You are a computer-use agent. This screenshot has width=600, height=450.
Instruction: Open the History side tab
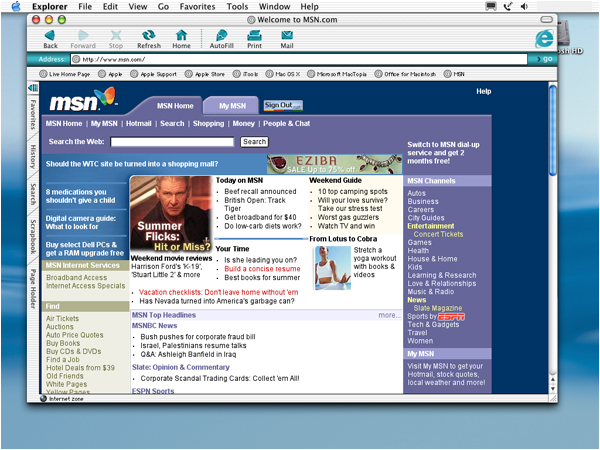(x=33, y=157)
